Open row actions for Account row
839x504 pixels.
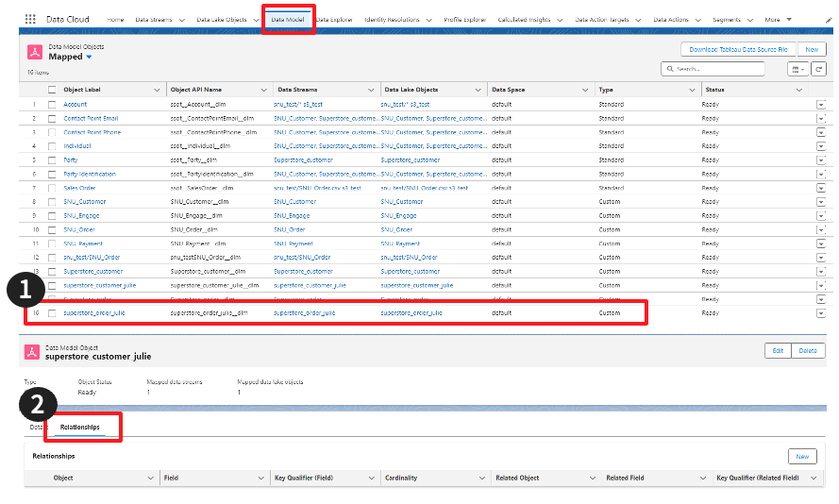pos(821,105)
